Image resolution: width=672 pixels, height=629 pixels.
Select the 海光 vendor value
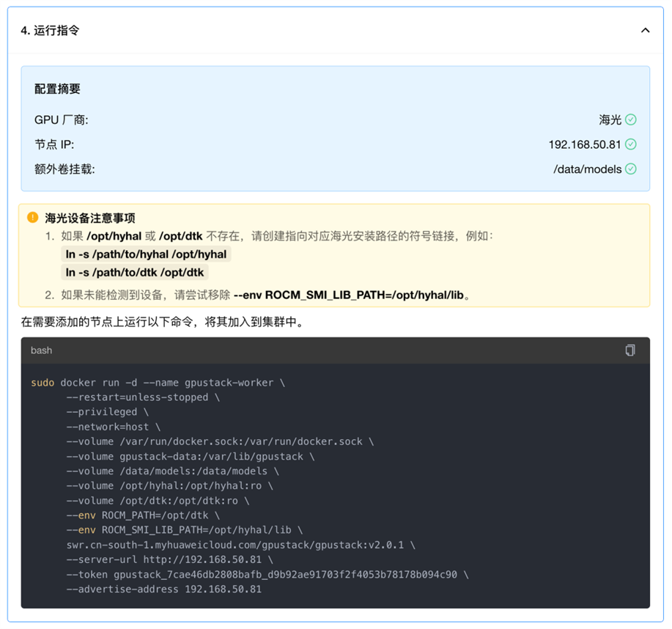coord(610,119)
